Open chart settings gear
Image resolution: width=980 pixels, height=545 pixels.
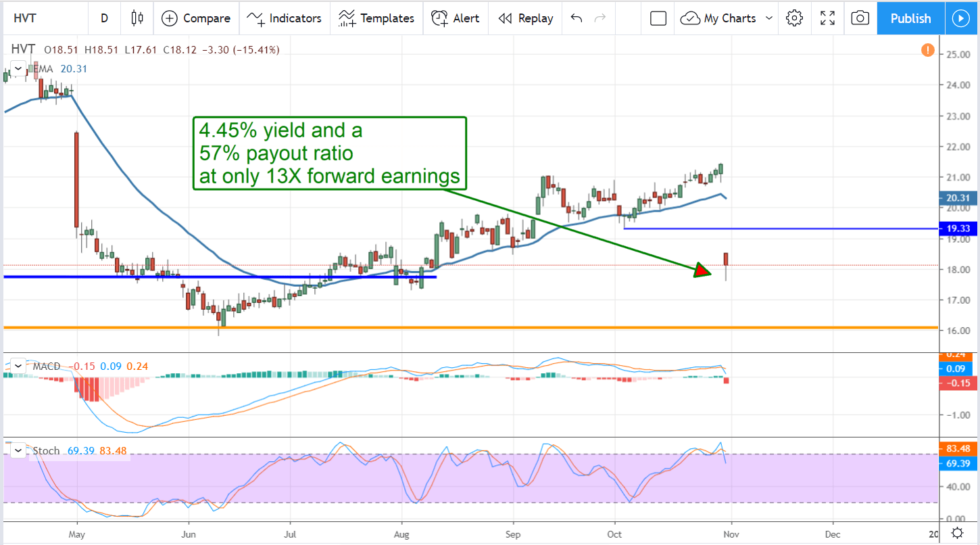coord(794,18)
